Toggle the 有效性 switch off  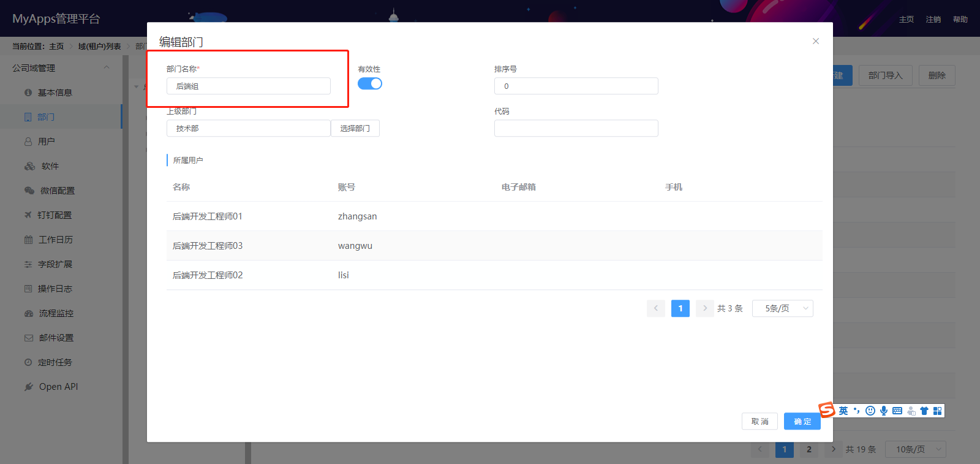coord(370,83)
